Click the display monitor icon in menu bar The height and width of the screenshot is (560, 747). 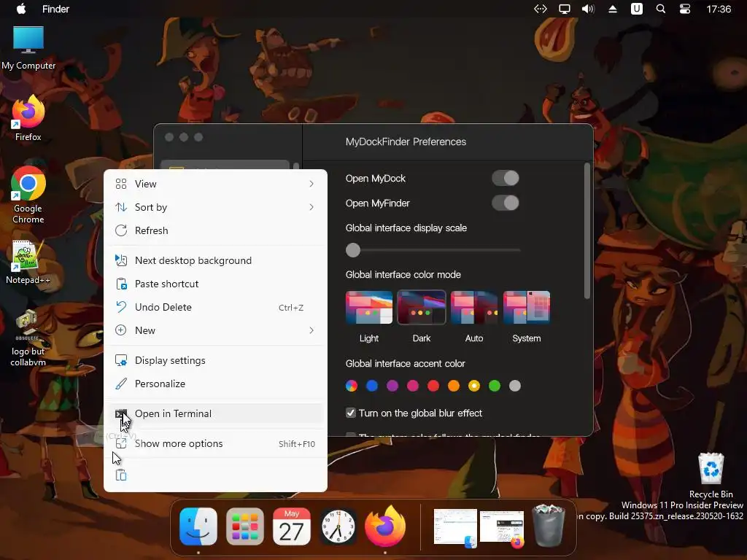(565, 9)
